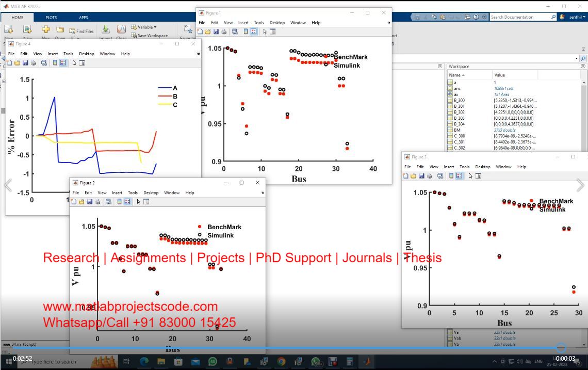Click Link Plot icon in Figure 2 toolbar
Image resolution: width=588 pixels, height=370 pixels.
[108, 202]
